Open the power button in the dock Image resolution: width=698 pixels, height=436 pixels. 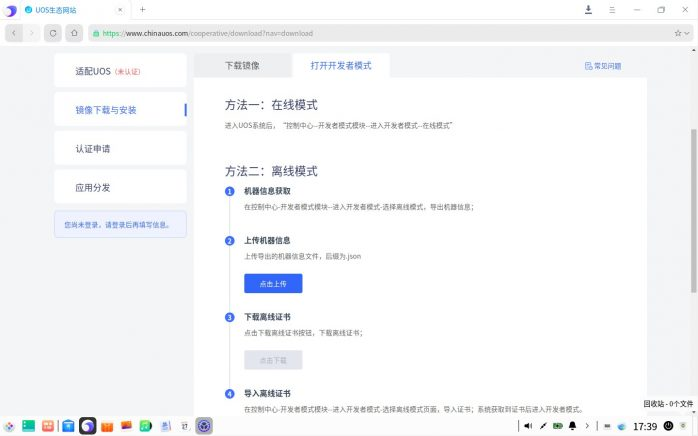(x=668, y=426)
